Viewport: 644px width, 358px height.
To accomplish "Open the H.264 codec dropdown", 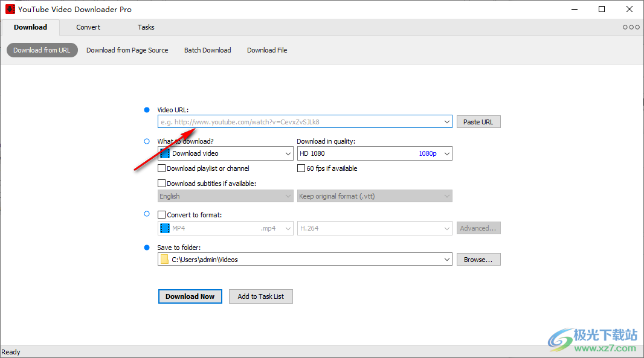I will (x=375, y=228).
